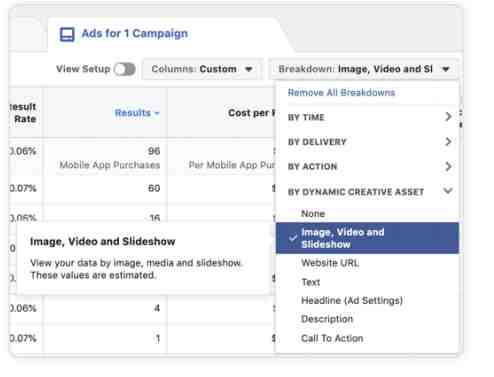The image size is (494, 377).
Task: Click the Ads tab icon
Action: [67, 34]
